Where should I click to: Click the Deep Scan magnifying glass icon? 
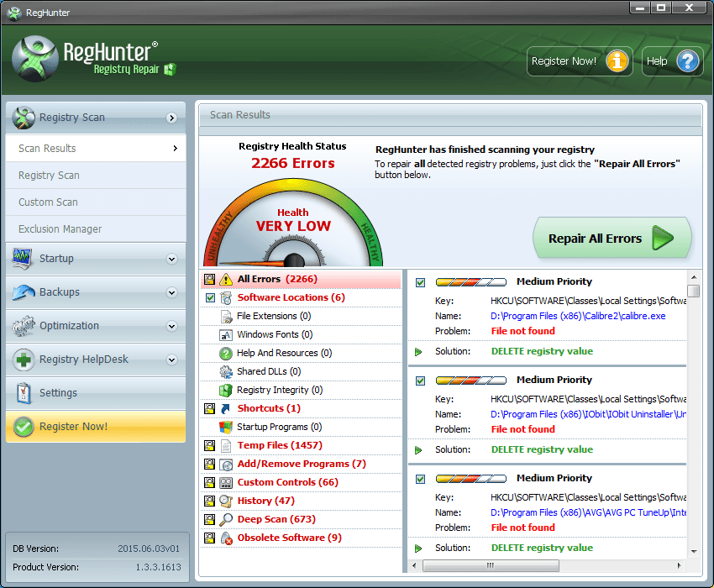click(226, 520)
